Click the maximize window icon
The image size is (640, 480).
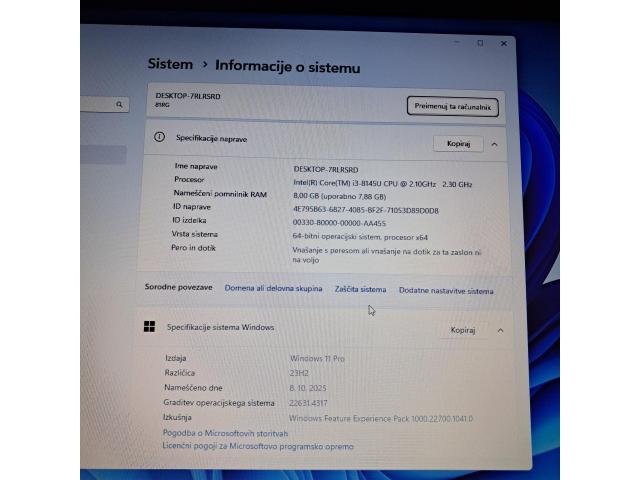pyautogui.click(x=480, y=43)
